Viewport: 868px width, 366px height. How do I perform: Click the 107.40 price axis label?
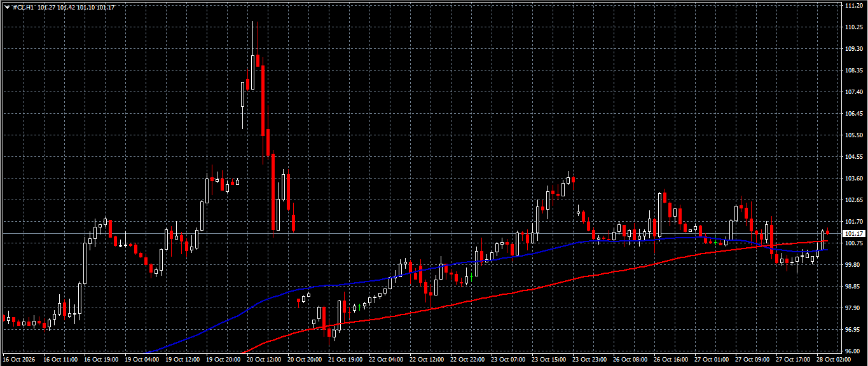click(854, 91)
